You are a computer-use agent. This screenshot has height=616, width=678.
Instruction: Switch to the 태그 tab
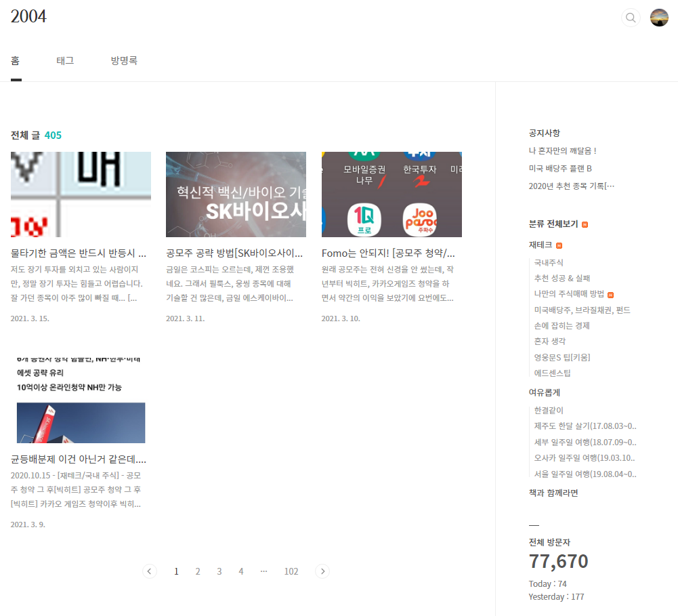pyautogui.click(x=65, y=60)
